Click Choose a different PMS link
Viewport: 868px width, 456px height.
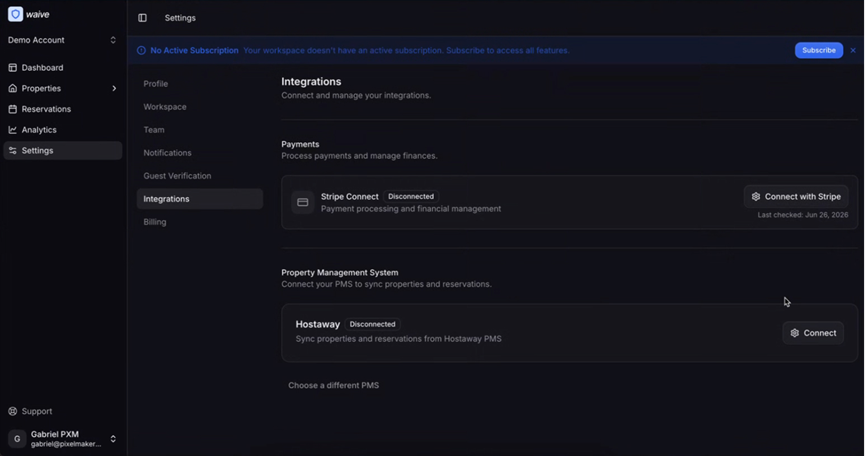click(x=334, y=385)
